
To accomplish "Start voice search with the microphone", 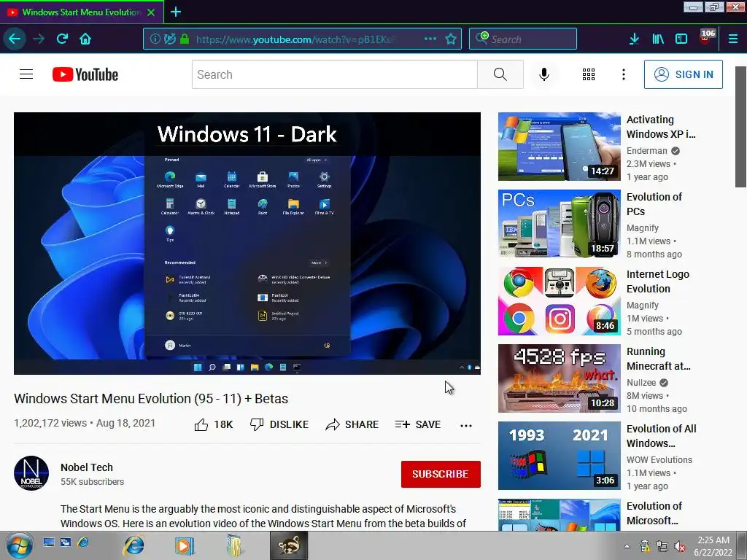I will 544,74.
